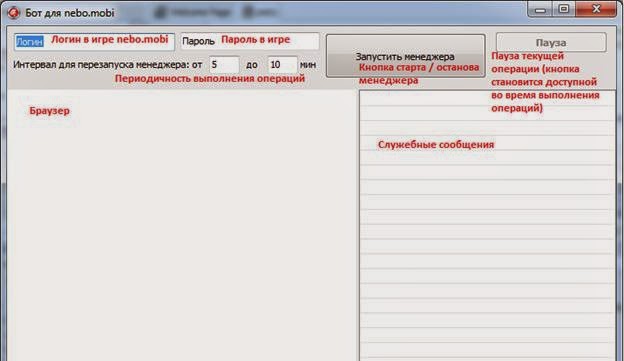Close the Бот для nebo.mobi window
Image resolution: width=624 pixels, height=361 pixels.
pyautogui.click(x=596, y=9)
